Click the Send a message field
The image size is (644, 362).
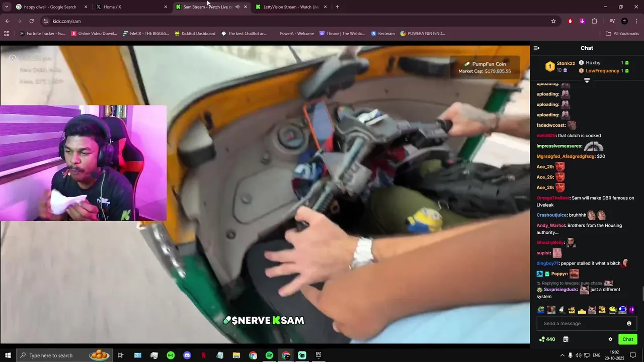pos(587,323)
